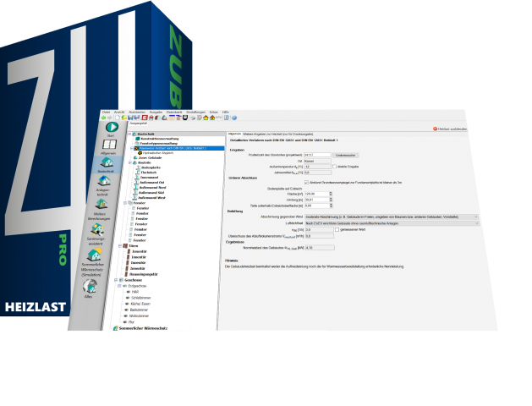Open the Einstellungen menu

pyautogui.click(x=195, y=112)
